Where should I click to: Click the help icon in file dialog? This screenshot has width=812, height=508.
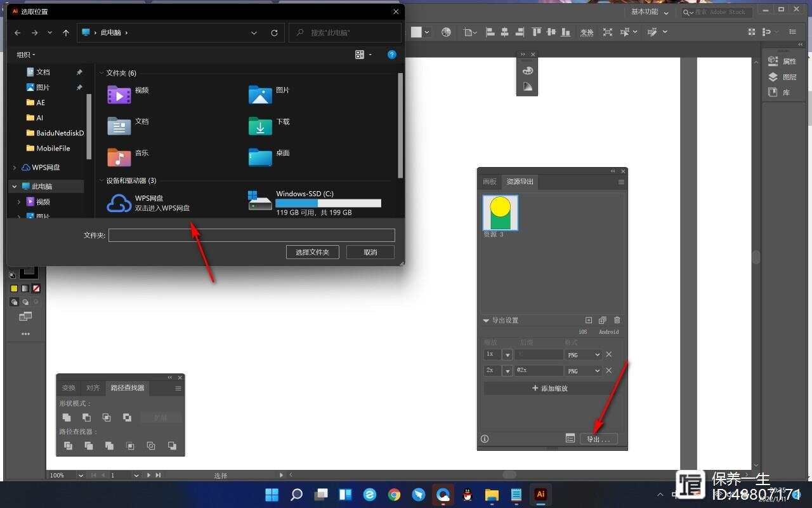pyautogui.click(x=392, y=55)
